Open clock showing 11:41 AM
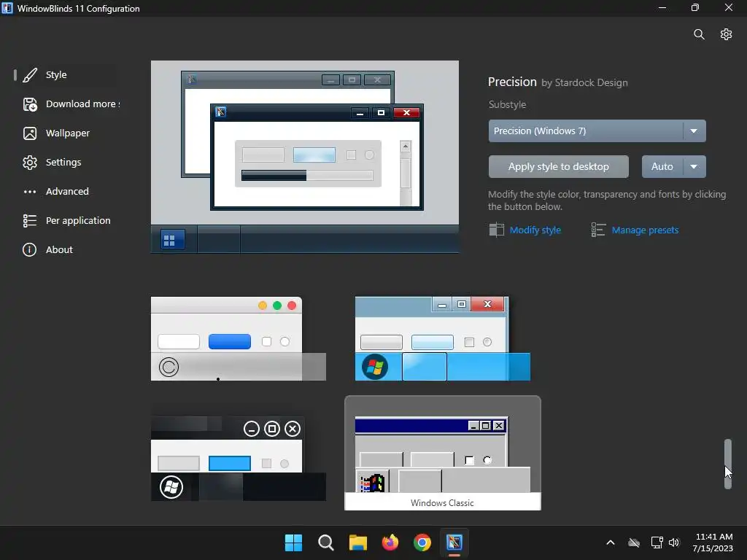Viewport: 747px width, 560px height. (713, 542)
